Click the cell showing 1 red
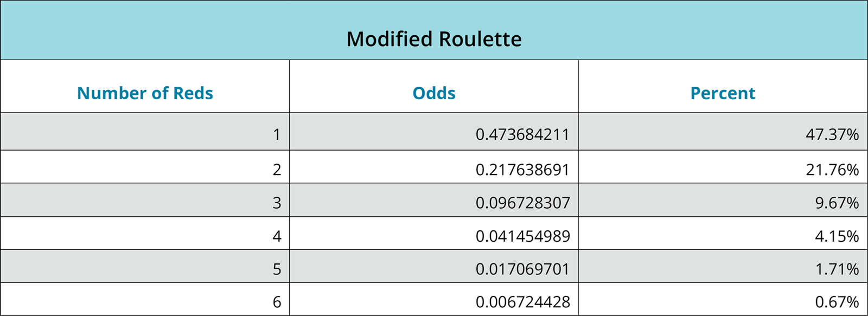This screenshot has width=868, height=316. (277, 134)
